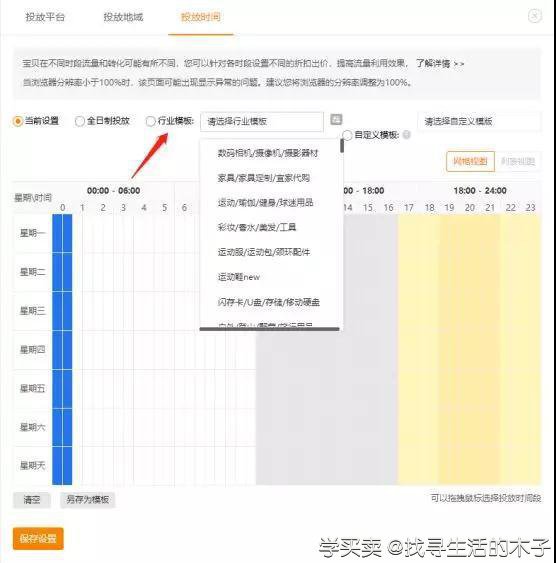Open the 请选择自定义模板 dropdown
556x563 pixels.
tap(479, 121)
